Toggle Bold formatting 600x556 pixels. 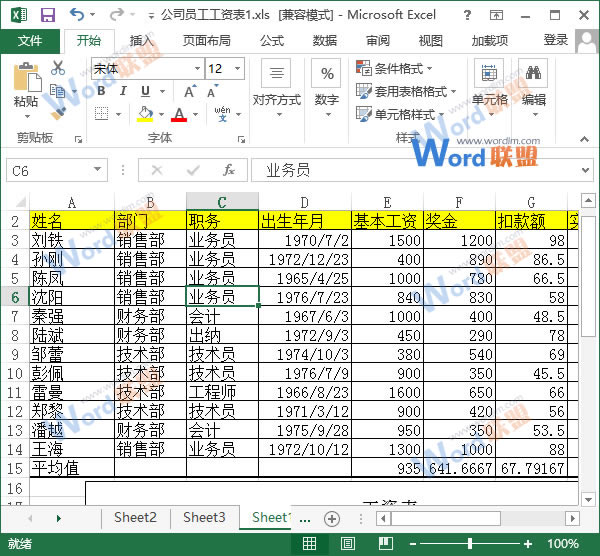100,91
